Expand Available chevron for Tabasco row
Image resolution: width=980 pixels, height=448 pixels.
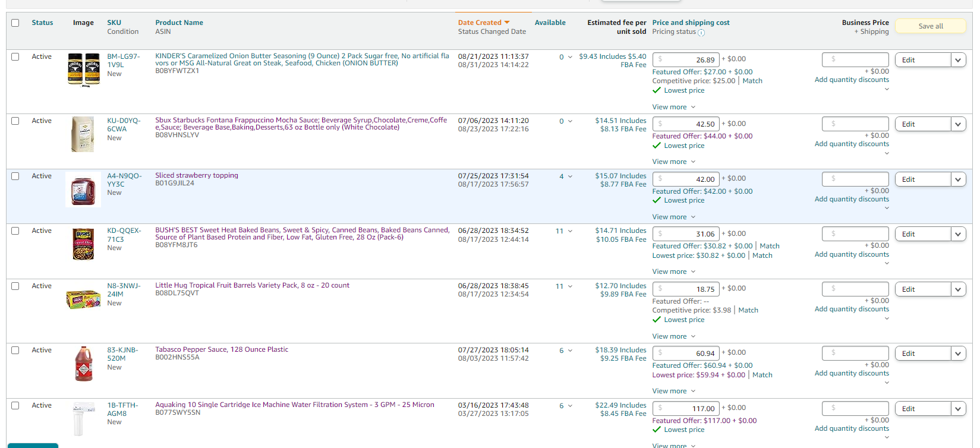pos(570,351)
